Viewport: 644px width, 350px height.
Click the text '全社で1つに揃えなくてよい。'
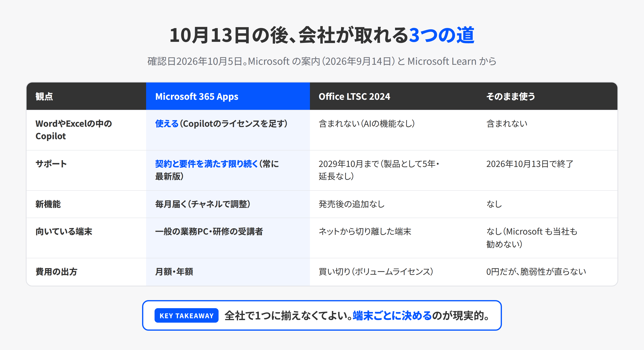point(289,316)
